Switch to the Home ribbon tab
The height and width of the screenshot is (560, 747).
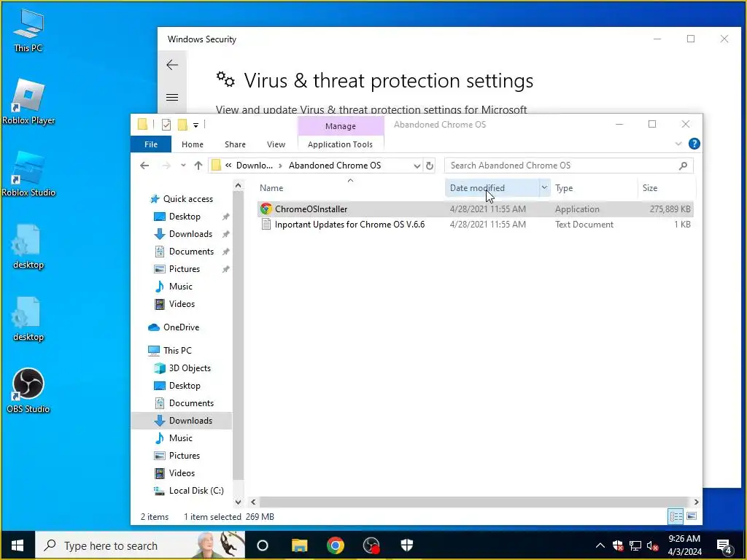coord(193,144)
